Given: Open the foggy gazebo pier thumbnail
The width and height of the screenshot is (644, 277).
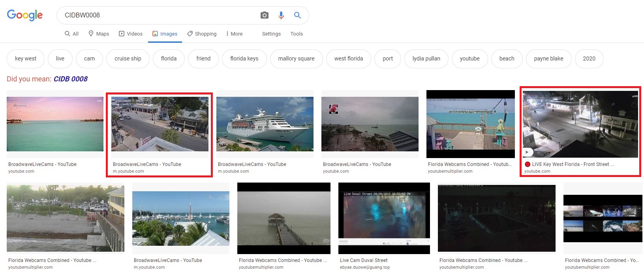Looking at the screenshot, I should tap(284, 218).
